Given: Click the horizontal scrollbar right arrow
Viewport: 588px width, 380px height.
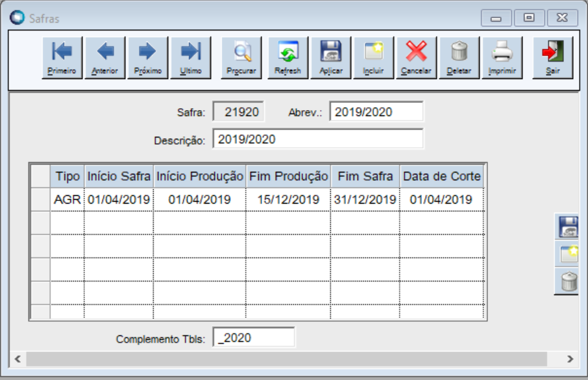Looking at the screenshot, I should tap(570, 359).
